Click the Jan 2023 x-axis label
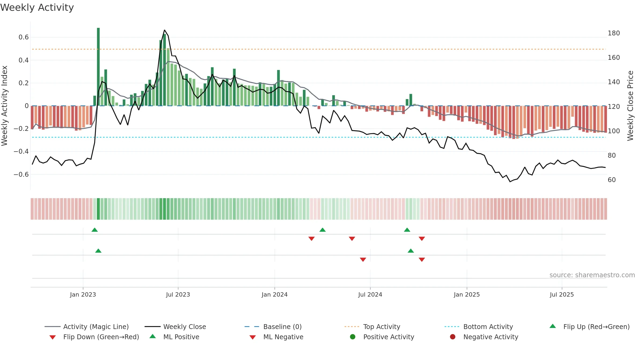This screenshot has width=644, height=362. (x=83, y=294)
